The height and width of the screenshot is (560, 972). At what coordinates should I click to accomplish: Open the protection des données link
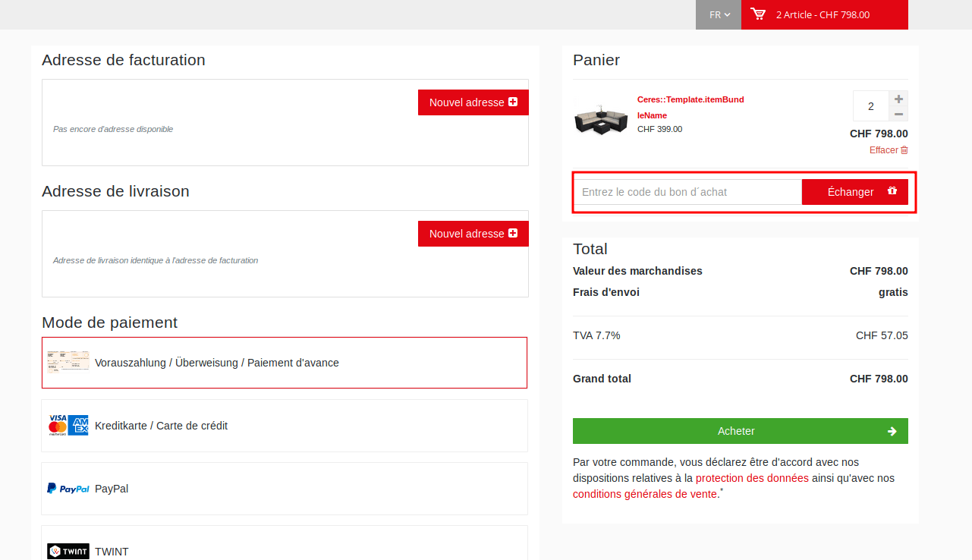point(751,478)
